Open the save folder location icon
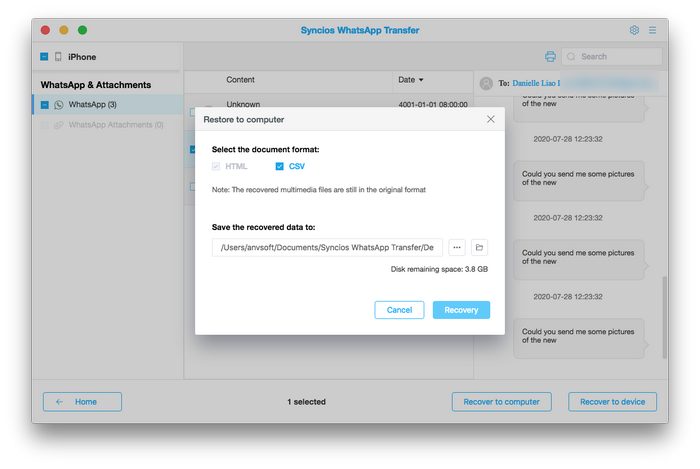The width and height of the screenshot is (700, 469). (x=479, y=247)
